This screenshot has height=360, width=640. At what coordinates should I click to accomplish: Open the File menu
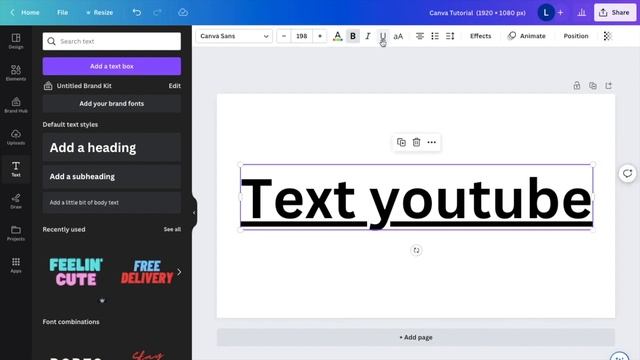(x=62, y=13)
